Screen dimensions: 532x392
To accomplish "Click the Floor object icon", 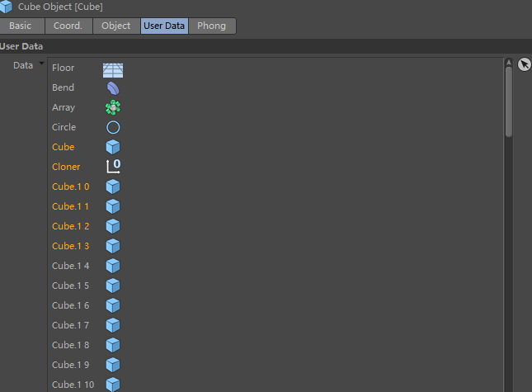I will (113, 68).
